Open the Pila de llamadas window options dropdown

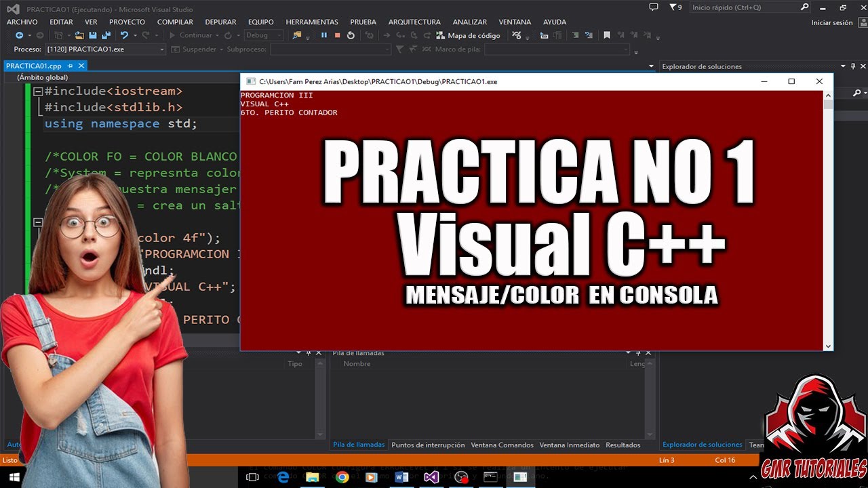pos(629,352)
